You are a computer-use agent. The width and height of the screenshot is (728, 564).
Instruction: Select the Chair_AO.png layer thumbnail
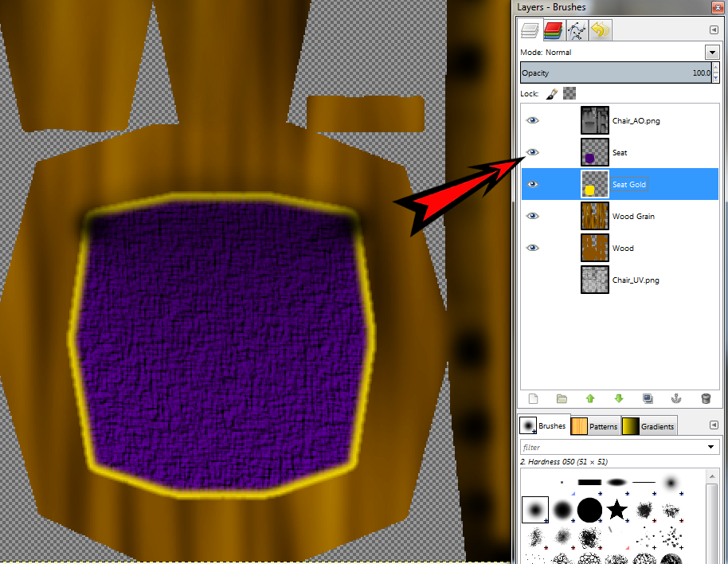pyautogui.click(x=595, y=121)
